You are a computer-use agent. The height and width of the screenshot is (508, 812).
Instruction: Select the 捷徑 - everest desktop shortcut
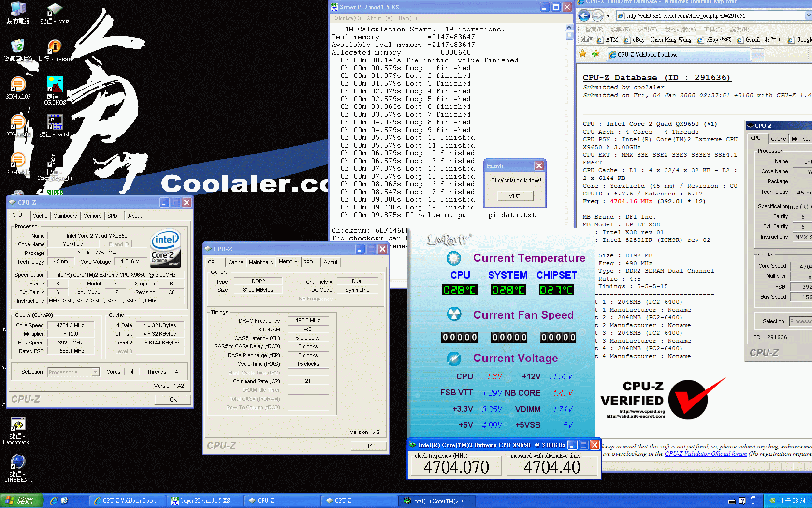55,50
